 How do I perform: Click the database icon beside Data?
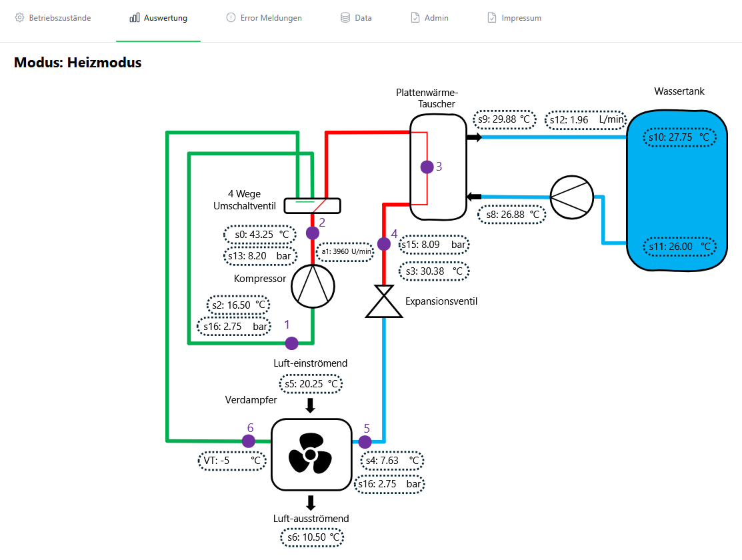pos(345,17)
